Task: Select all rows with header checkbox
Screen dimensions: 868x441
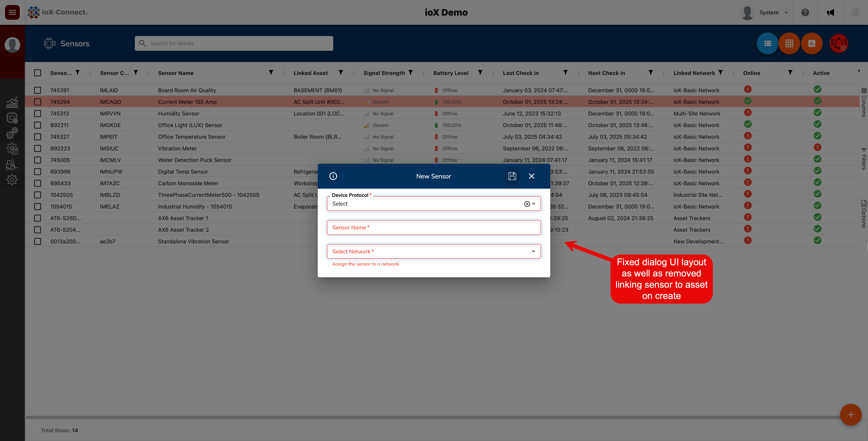Action: [x=38, y=73]
